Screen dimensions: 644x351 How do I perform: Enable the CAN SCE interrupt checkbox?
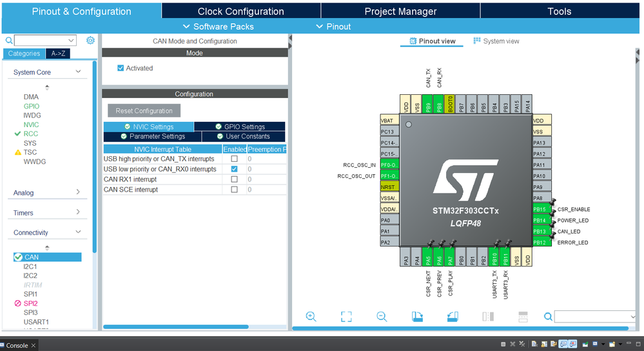(234, 190)
